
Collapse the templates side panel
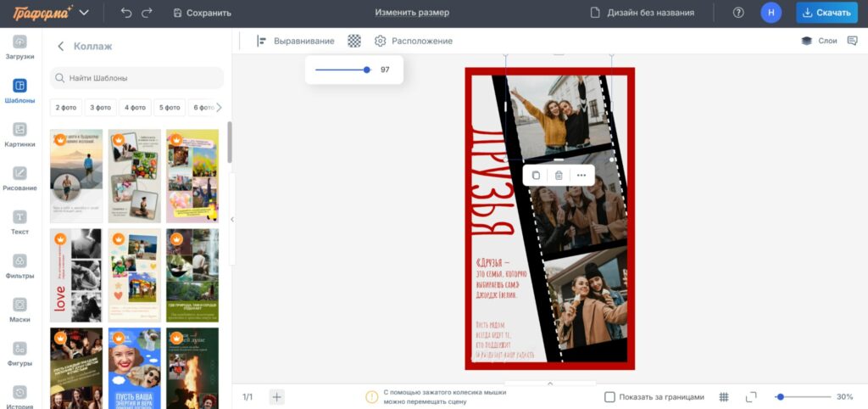click(x=232, y=220)
